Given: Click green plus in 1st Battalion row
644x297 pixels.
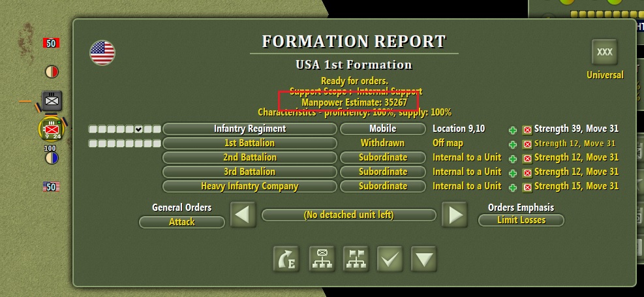Looking at the screenshot, I should [513, 145].
